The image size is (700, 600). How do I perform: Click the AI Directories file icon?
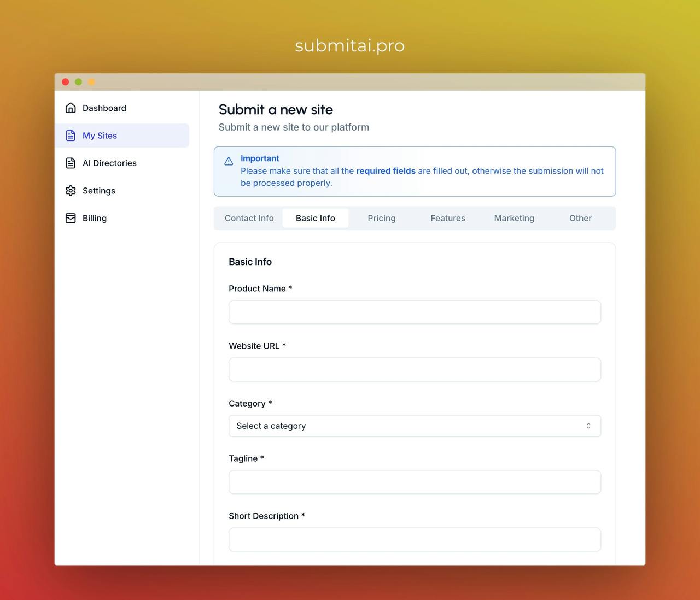(71, 163)
